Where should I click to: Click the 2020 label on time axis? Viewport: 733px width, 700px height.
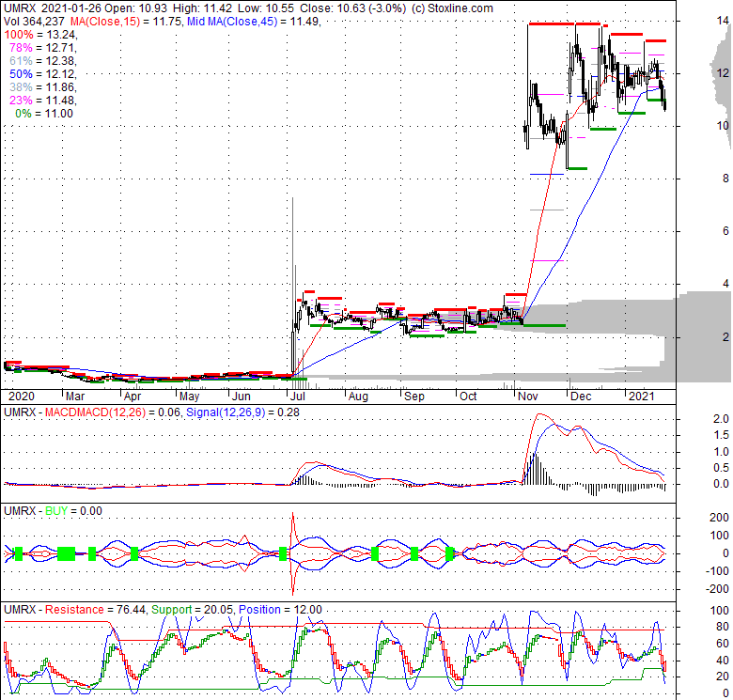click(22, 397)
